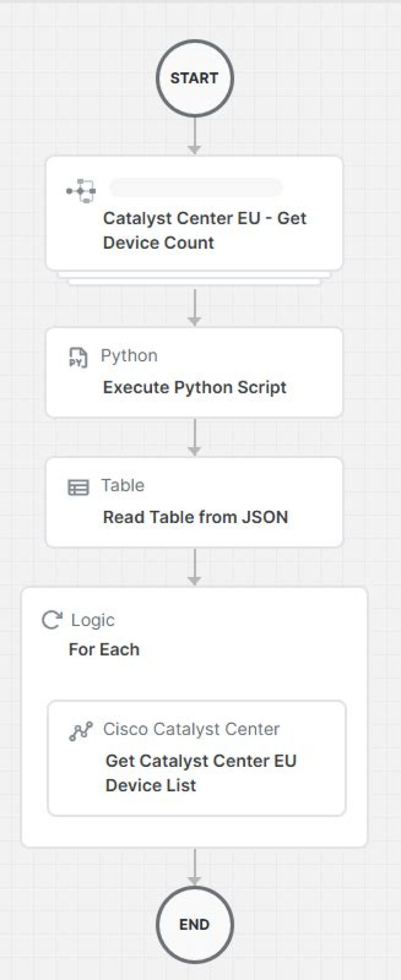
Task: Click the Table icon
Action: [78, 487]
